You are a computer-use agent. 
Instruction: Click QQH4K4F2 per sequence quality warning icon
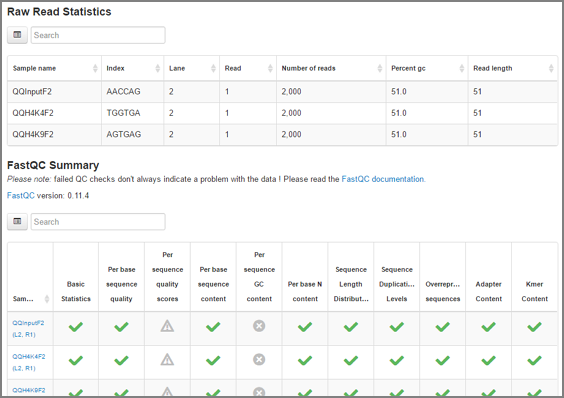click(167, 359)
